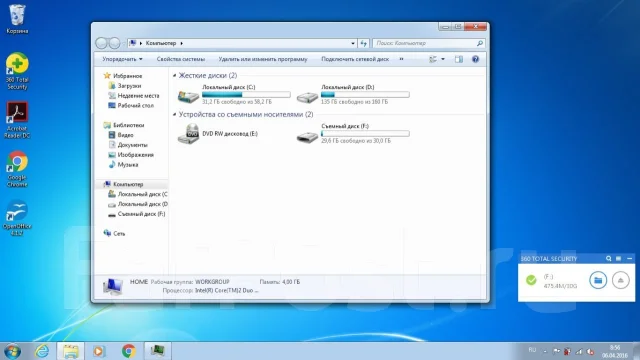The image size is (640, 360).
Task: Open menu icon in 360 Total Security popup
Action: click(x=618, y=258)
